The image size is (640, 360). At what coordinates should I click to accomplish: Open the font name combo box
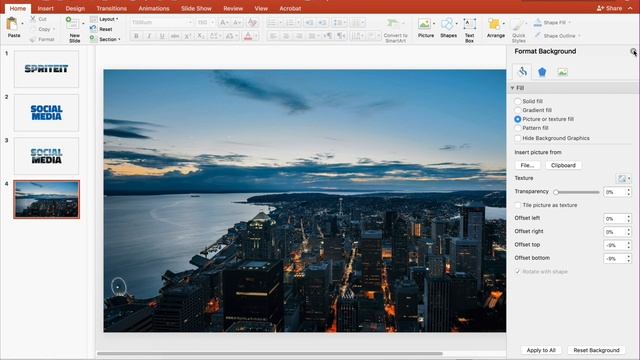162,22
